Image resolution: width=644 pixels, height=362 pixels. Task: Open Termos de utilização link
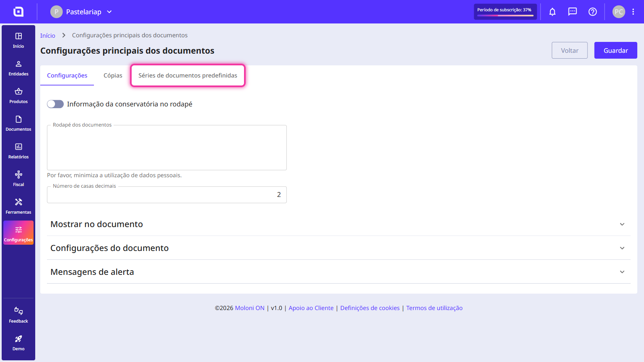point(434,308)
